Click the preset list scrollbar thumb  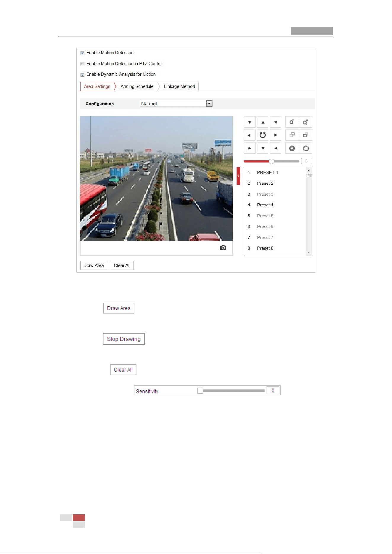click(x=309, y=175)
